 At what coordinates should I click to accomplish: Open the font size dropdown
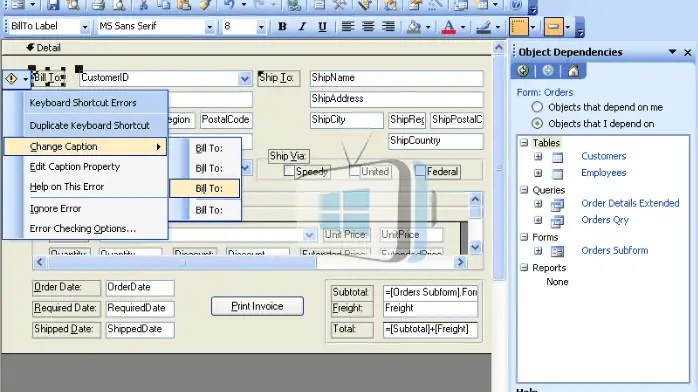tap(261, 27)
